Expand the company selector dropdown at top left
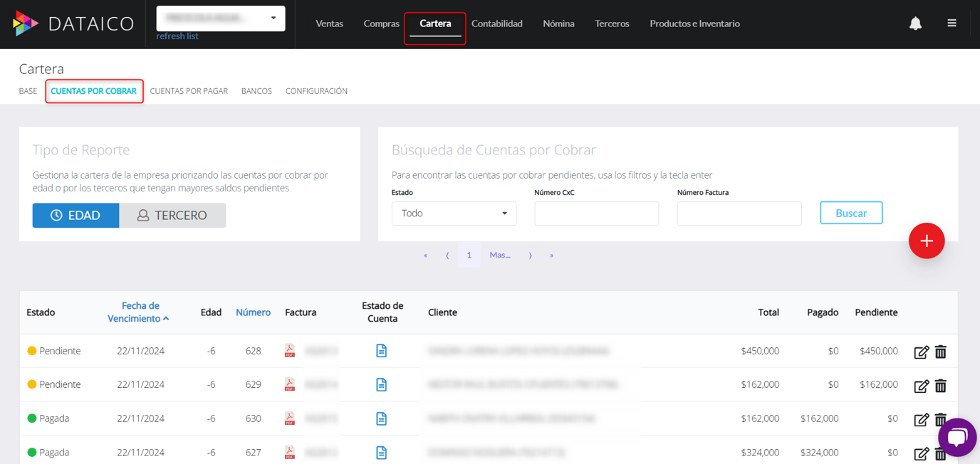980x464 pixels. tap(221, 19)
